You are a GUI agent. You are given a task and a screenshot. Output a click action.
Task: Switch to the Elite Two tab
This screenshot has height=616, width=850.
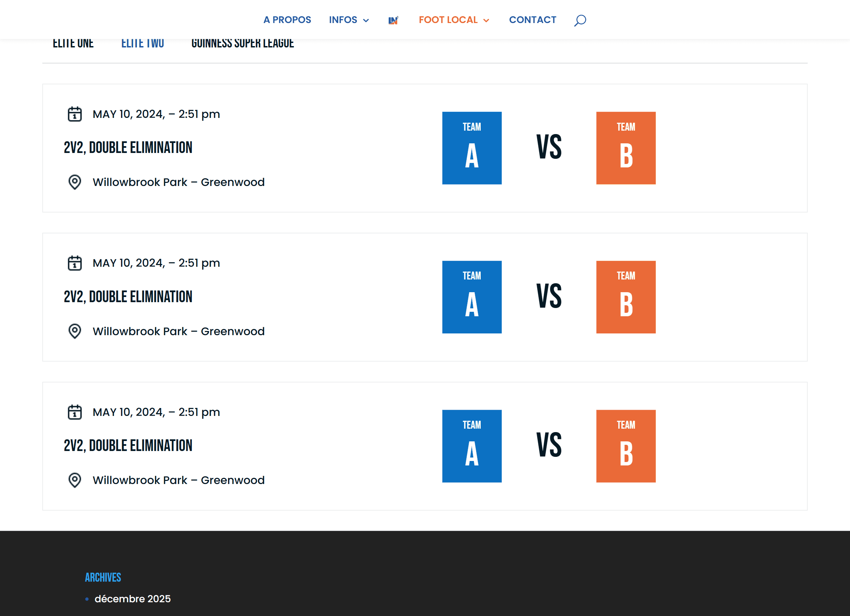[x=142, y=44]
